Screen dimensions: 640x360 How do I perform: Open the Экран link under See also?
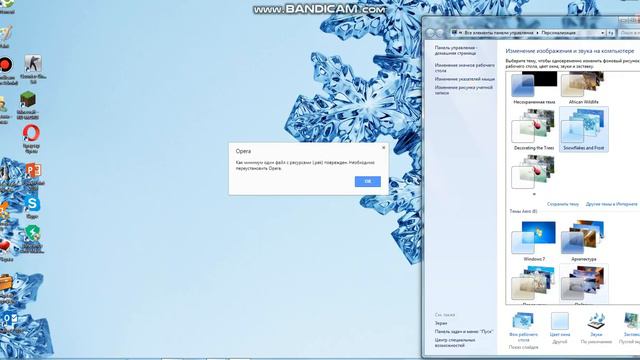(x=441, y=323)
